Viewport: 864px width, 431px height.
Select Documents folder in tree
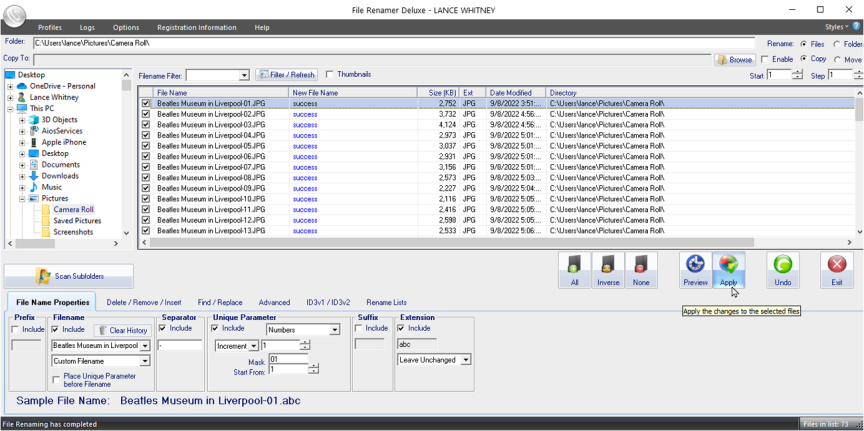(61, 165)
